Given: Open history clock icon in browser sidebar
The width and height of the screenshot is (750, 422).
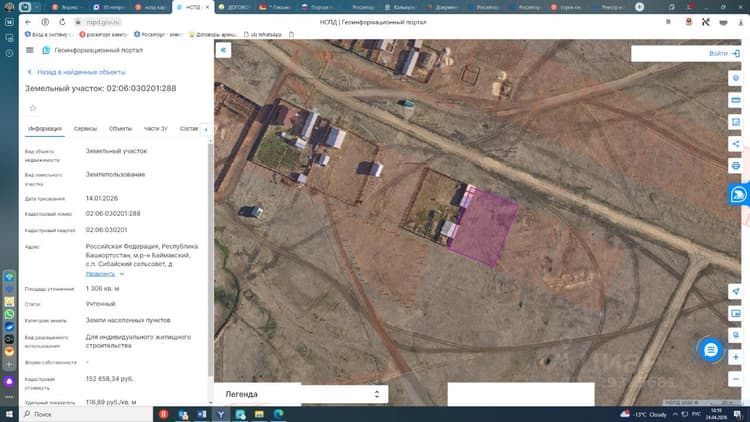Looking at the screenshot, I should click(x=9, y=53).
